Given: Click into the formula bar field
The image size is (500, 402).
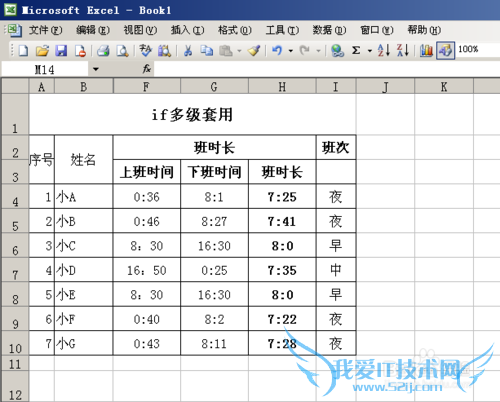Looking at the screenshot, I should [327, 69].
